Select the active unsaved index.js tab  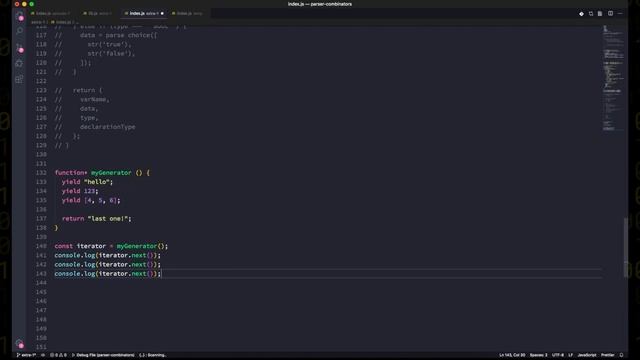point(144,13)
